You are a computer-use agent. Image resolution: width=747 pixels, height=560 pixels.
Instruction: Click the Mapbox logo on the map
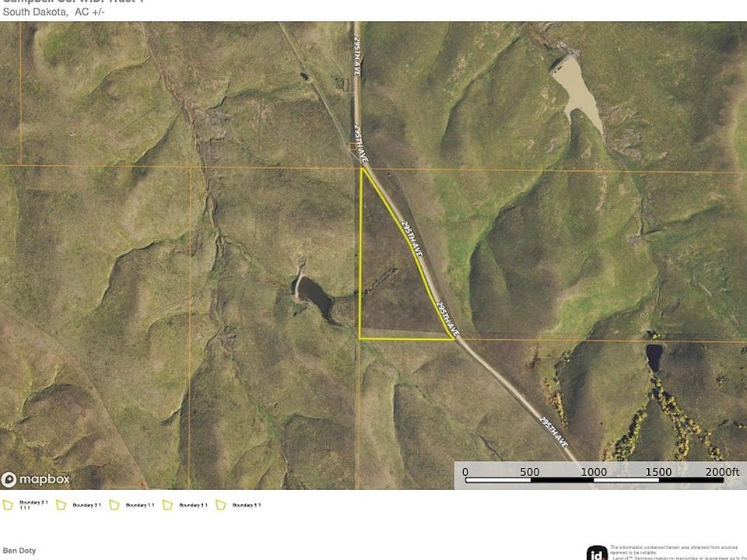(x=36, y=479)
